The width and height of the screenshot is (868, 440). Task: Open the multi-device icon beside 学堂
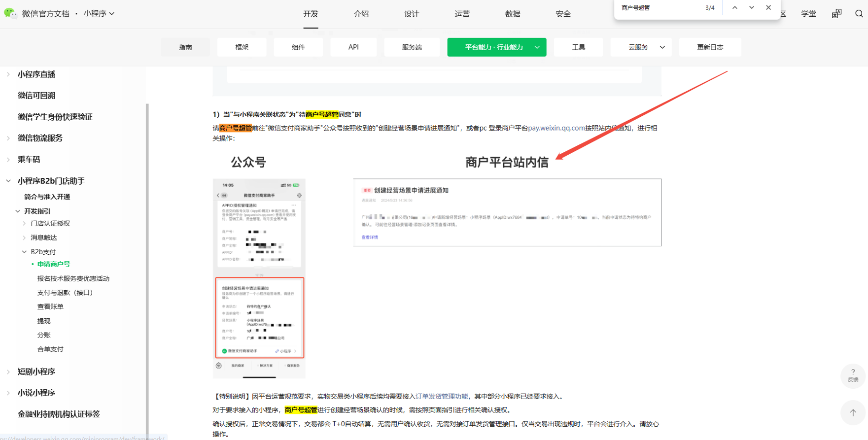click(836, 14)
